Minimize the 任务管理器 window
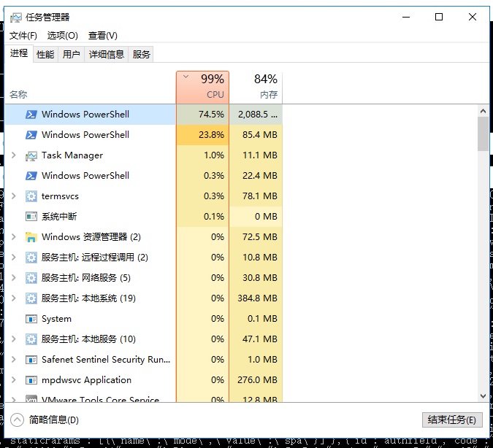This screenshot has height=448, width=493. [x=406, y=17]
